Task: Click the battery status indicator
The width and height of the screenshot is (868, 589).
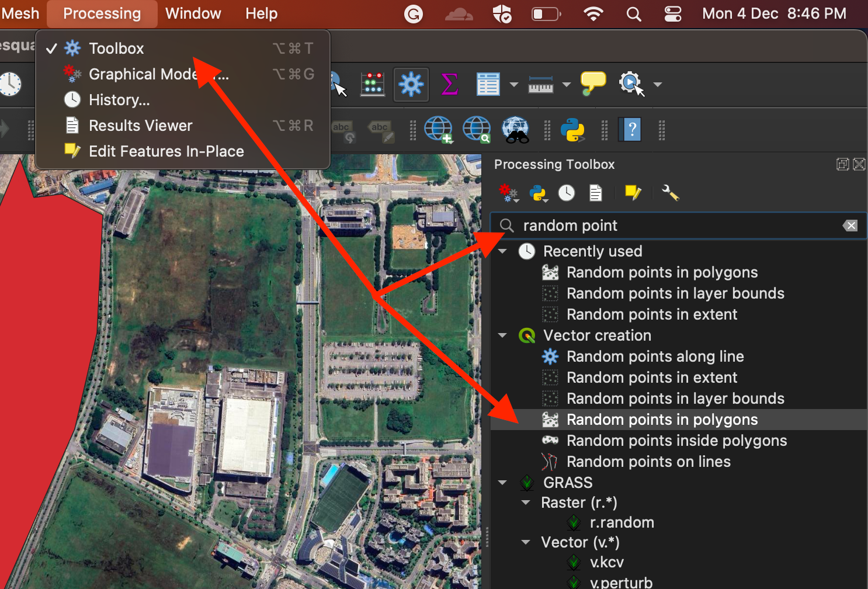Action: click(x=546, y=13)
